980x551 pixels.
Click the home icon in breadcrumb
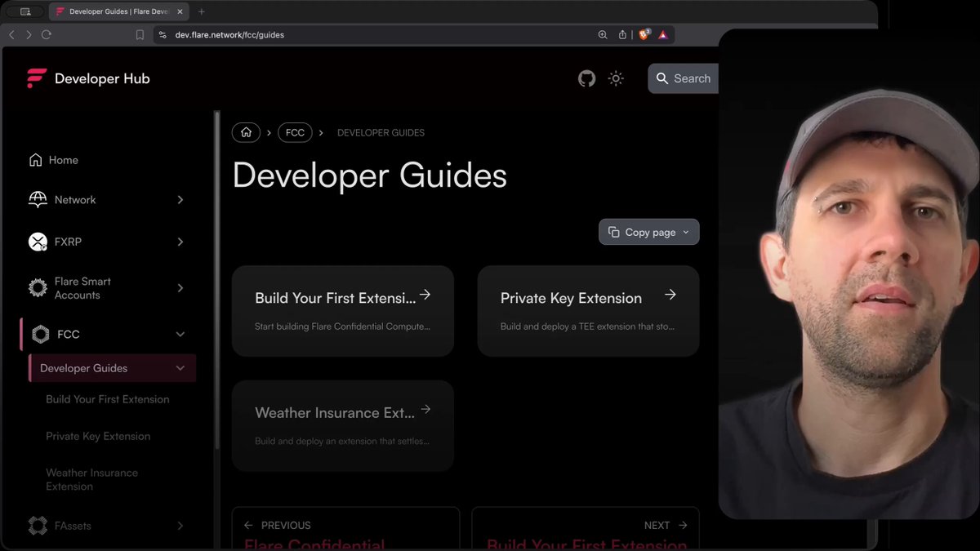pyautogui.click(x=246, y=132)
